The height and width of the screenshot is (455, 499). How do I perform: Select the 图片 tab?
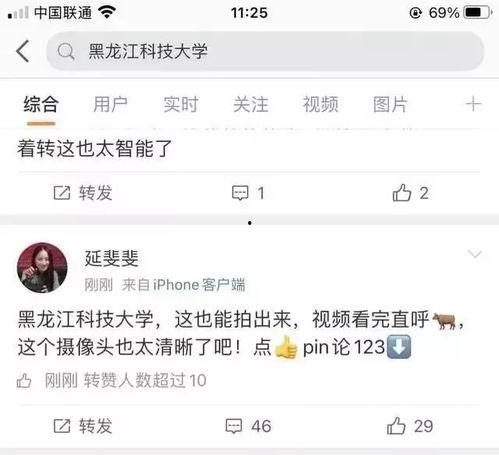(390, 104)
